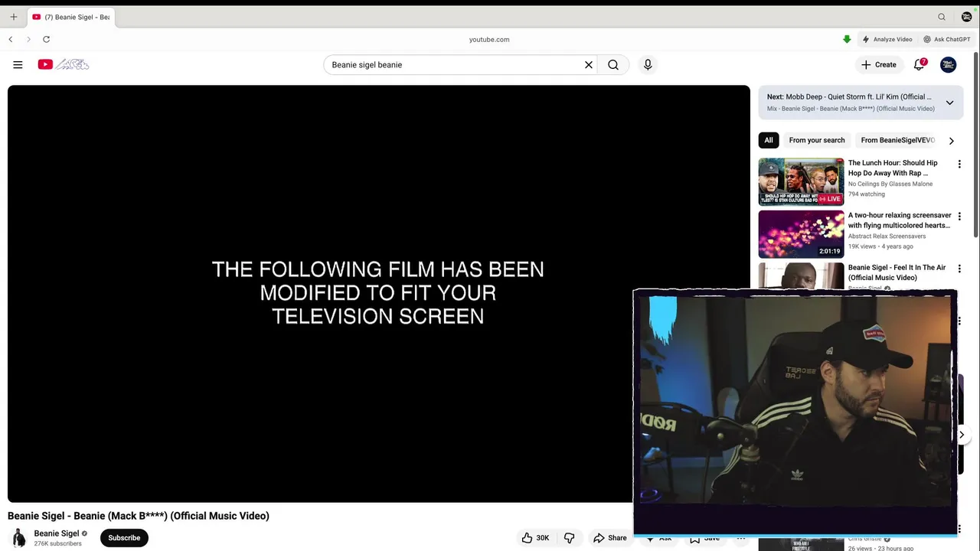
Task: Click the main video player
Action: [x=378, y=294]
